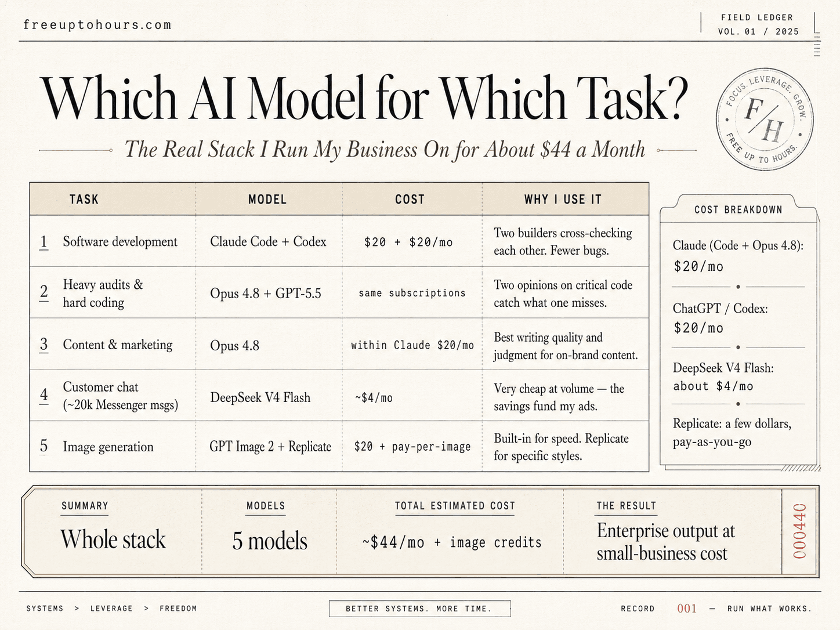Click the freeuptohours.com site name
The width and height of the screenshot is (840, 630).
point(97,25)
